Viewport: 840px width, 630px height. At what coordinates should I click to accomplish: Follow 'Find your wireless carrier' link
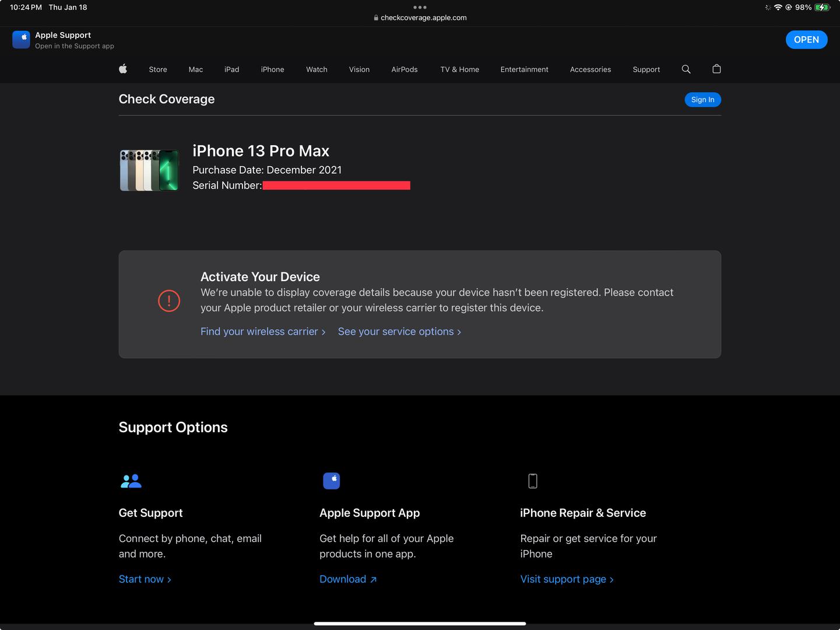263,331
